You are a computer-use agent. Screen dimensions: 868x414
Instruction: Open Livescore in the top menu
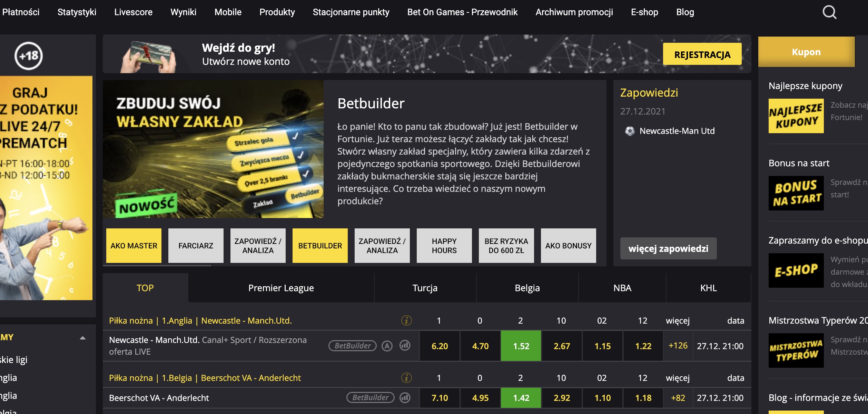pyautogui.click(x=133, y=12)
